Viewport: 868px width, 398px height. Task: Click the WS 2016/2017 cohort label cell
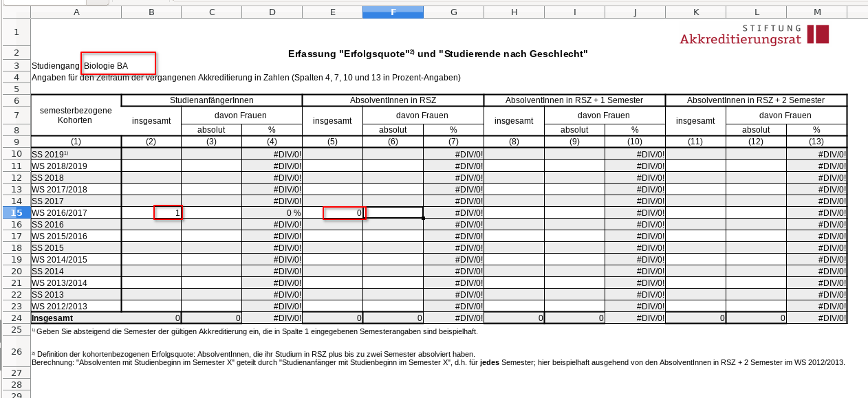click(x=76, y=213)
